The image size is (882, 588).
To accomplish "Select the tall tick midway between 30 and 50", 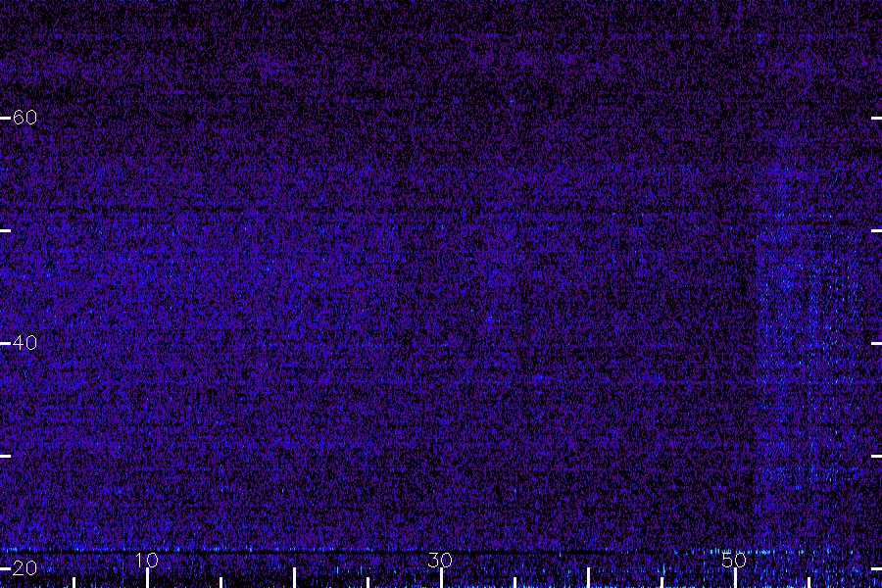I will coord(588,578).
